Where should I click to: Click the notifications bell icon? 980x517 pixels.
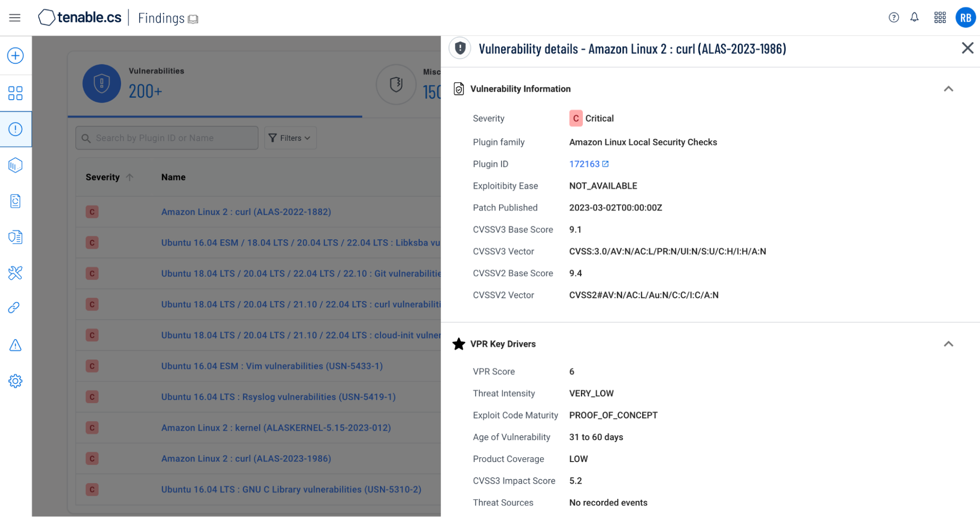pyautogui.click(x=914, y=17)
